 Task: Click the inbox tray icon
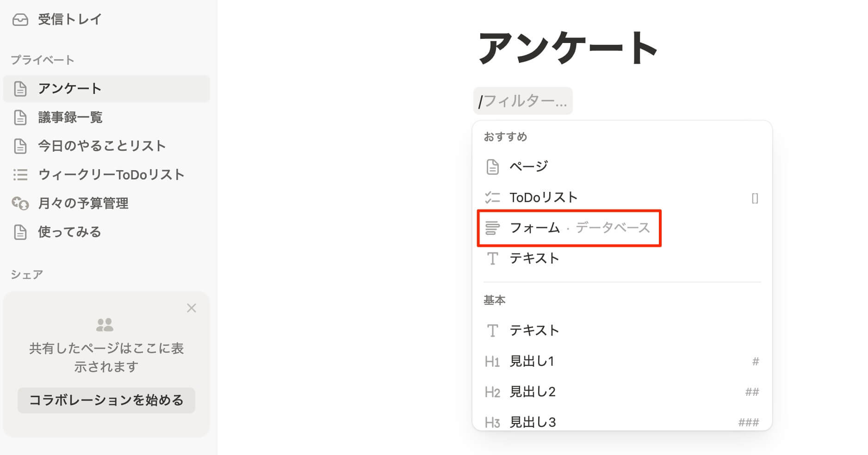[x=20, y=19]
